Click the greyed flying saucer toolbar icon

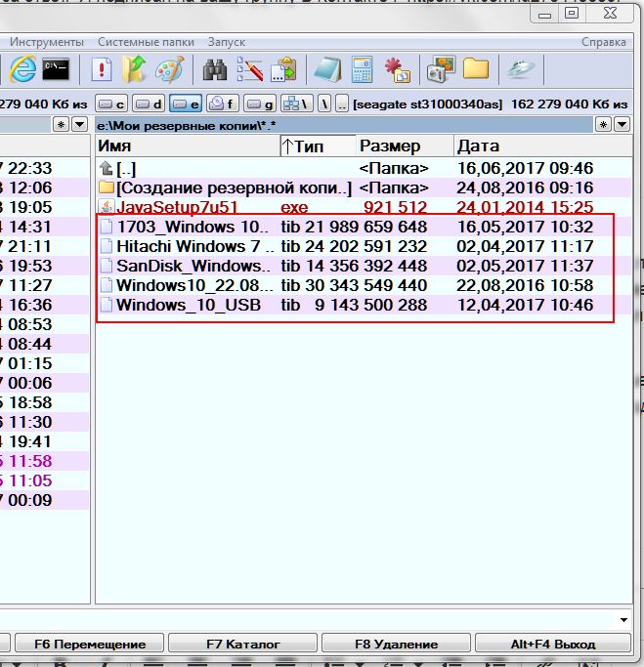click(521, 69)
